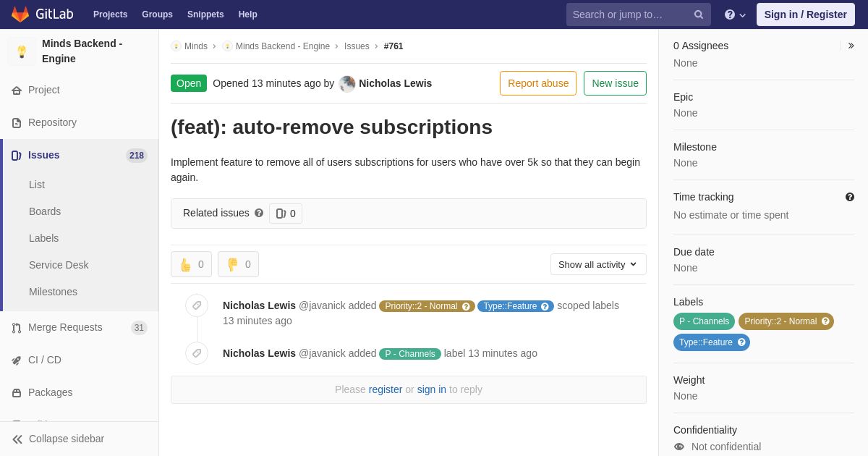868x456 pixels.
Task: Click the thumbs up emoji button
Action: 191,264
